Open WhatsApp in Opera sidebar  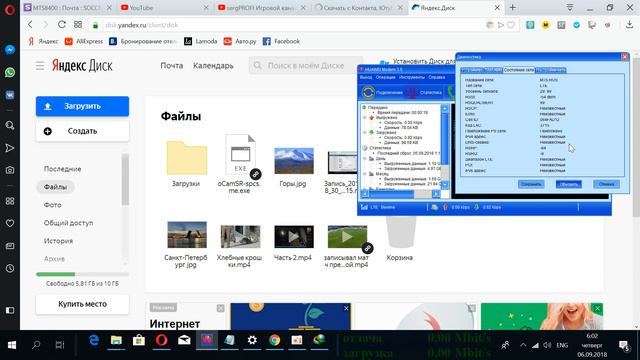(x=10, y=73)
